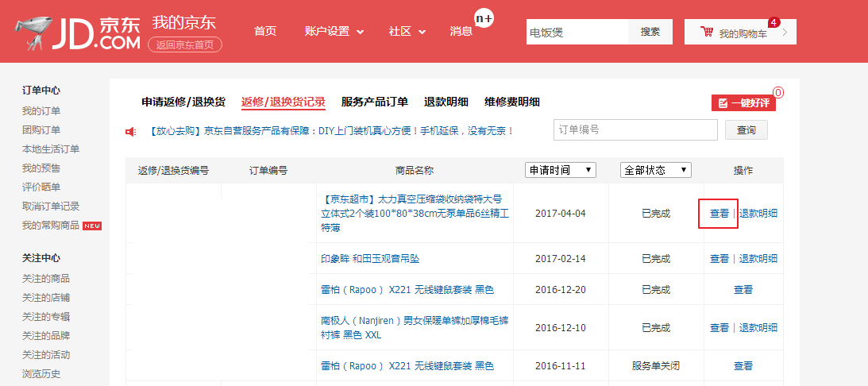Image resolution: width=868 pixels, height=386 pixels.
Task: Click 退款明细 for the 2016-12-10 record
Action: [758, 328]
